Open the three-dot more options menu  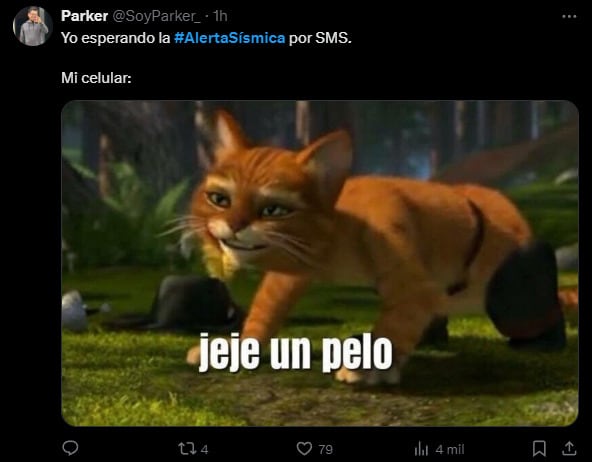[569, 17]
